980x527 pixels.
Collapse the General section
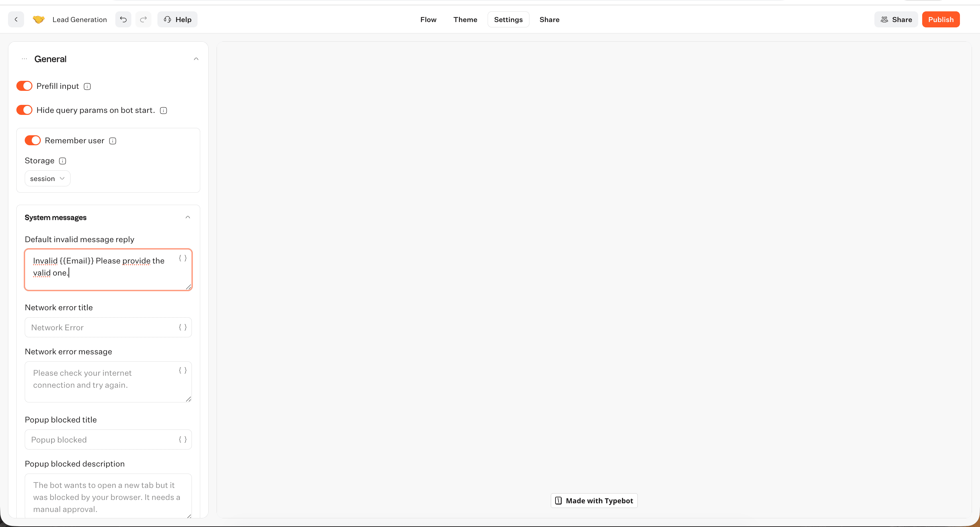tap(196, 59)
